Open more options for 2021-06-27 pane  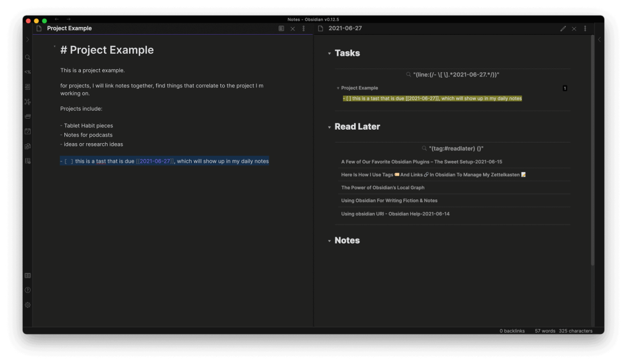tap(585, 29)
